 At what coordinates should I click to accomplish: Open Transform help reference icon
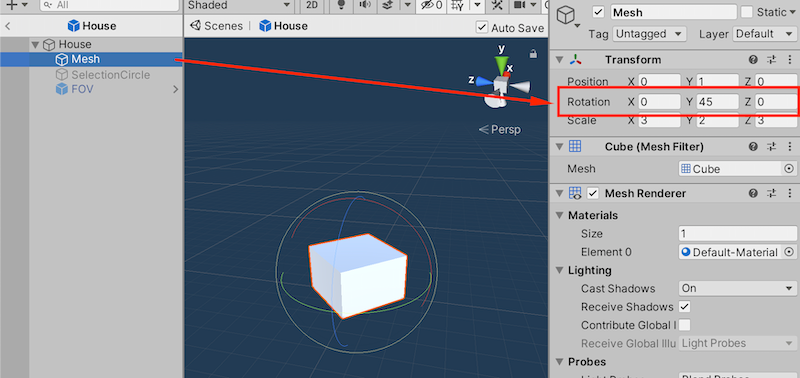click(753, 60)
